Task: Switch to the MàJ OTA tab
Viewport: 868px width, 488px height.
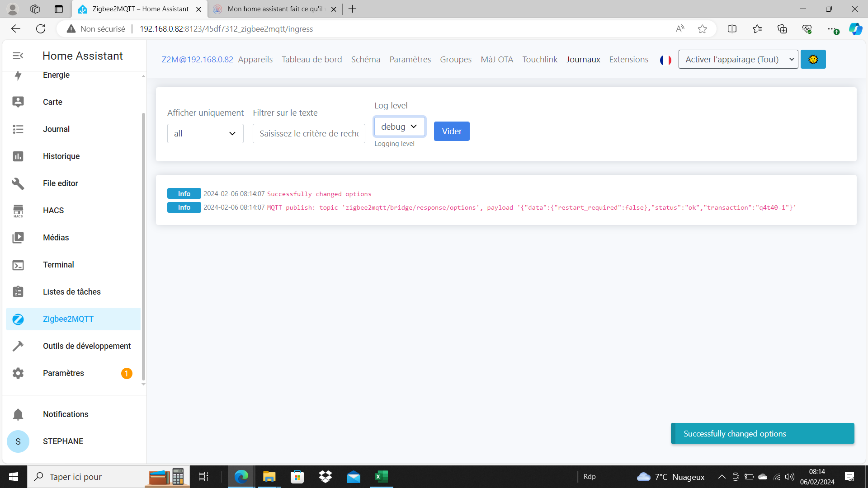Action: (x=497, y=60)
